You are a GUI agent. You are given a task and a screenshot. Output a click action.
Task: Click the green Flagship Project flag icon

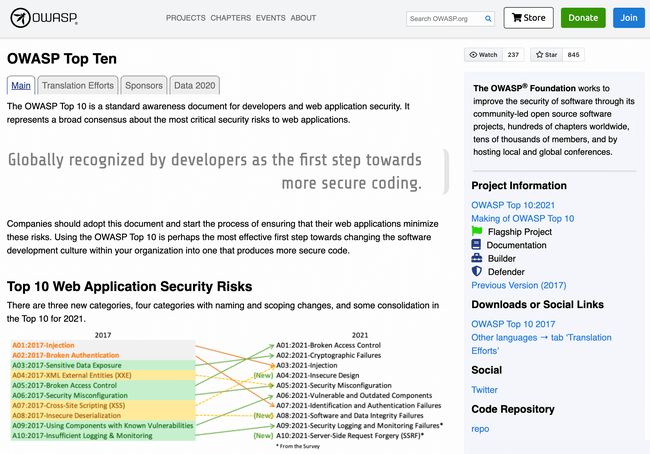point(477,231)
